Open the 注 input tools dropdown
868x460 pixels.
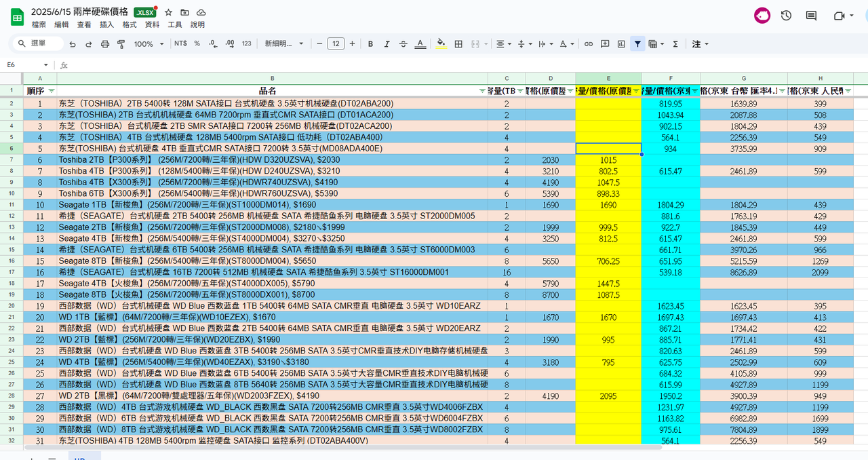click(700, 43)
